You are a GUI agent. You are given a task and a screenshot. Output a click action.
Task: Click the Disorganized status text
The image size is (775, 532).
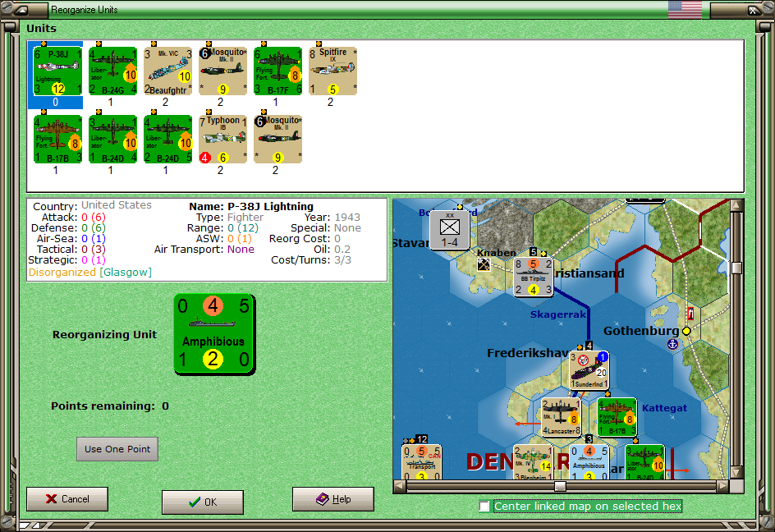coord(62,273)
